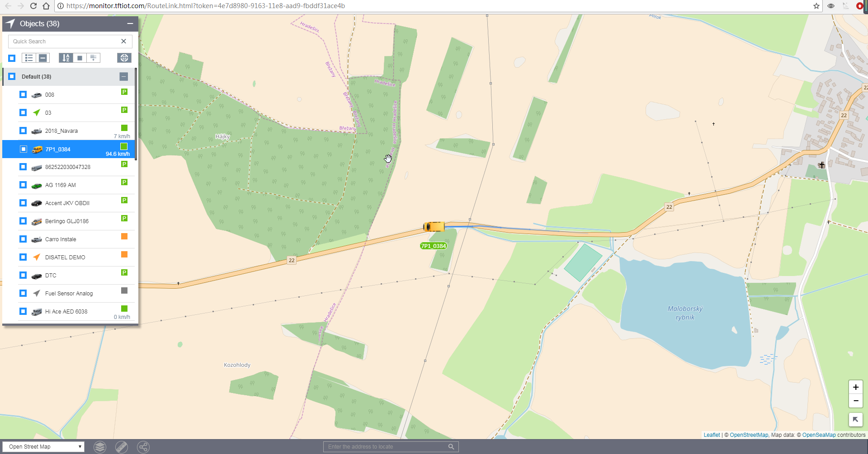Click the target locate-objects icon
This screenshot has height=454, width=868.
pyautogui.click(x=124, y=58)
